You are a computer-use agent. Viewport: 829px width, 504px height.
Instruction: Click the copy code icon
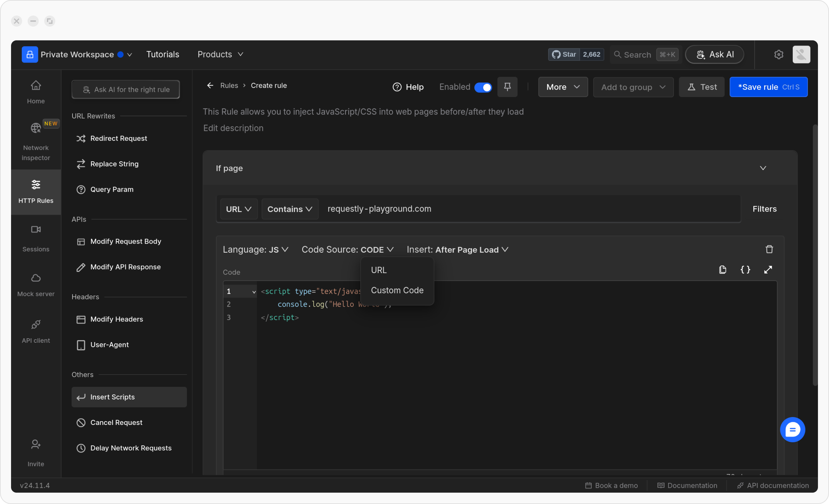coord(722,270)
